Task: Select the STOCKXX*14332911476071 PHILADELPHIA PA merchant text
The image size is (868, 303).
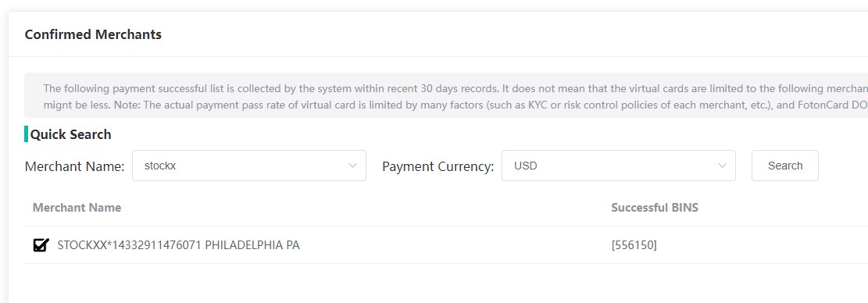Action: click(178, 245)
